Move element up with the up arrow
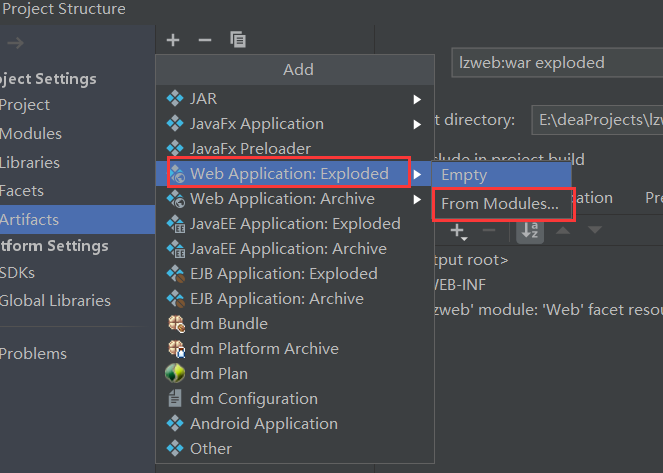Image resolution: width=663 pixels, height=473 pixels. 563,230
